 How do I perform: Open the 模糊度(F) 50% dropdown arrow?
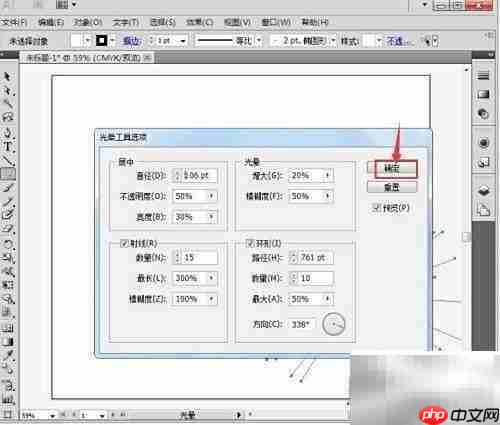(x=328, y=196)
